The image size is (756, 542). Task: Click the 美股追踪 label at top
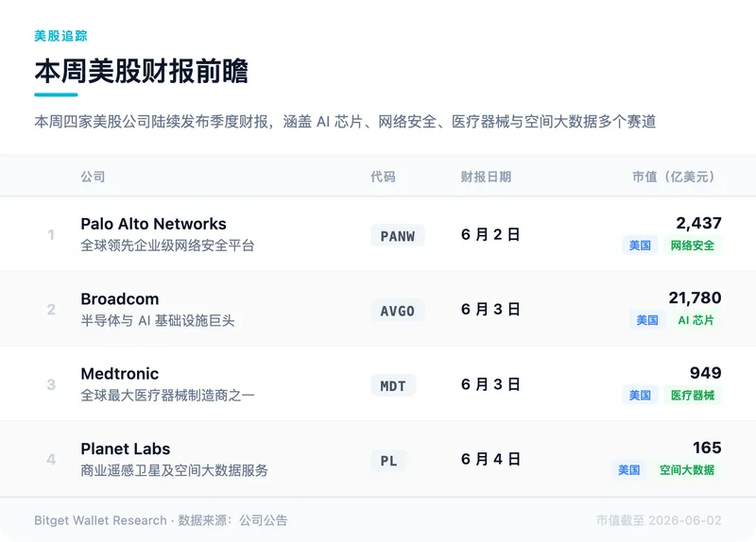tap(60, 36)
